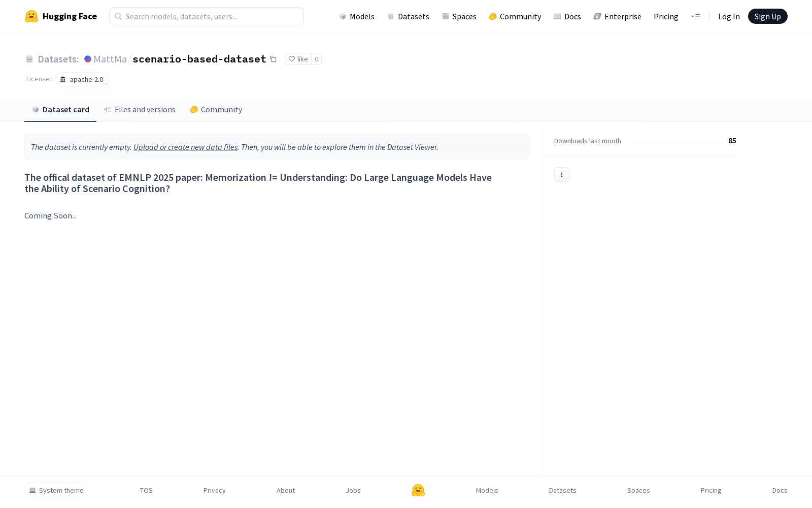Open the Datasets menu item in header
This screenshot has width=812, height=508.
tap(408, 16)
